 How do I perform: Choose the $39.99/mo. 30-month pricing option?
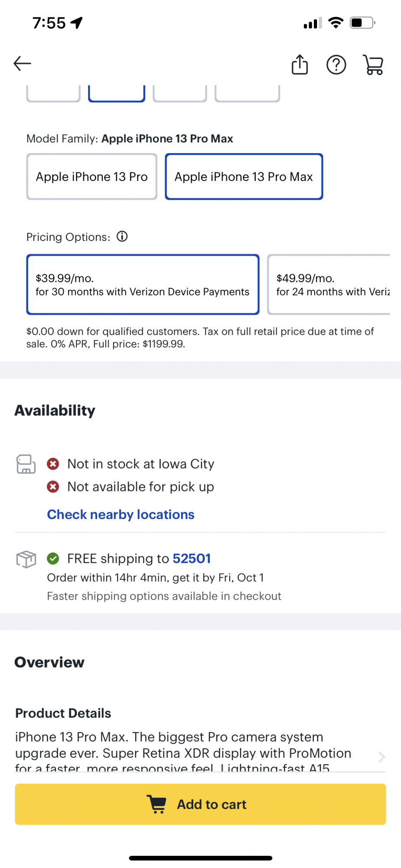coord(143,285)
